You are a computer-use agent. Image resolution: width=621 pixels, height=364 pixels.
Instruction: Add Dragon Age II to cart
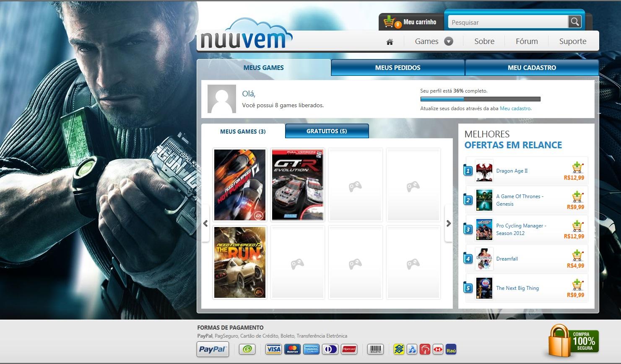click(578, 167)
